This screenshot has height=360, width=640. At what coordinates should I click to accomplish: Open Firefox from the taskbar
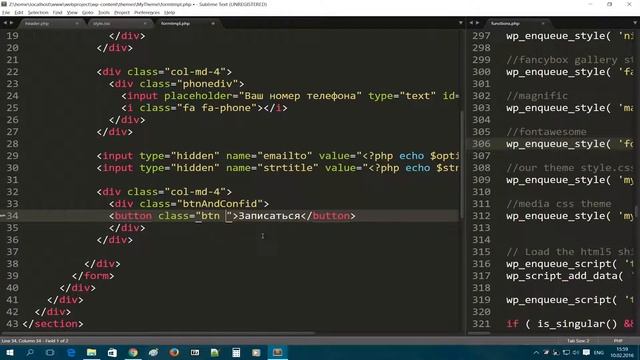click(x=174, y=352)
